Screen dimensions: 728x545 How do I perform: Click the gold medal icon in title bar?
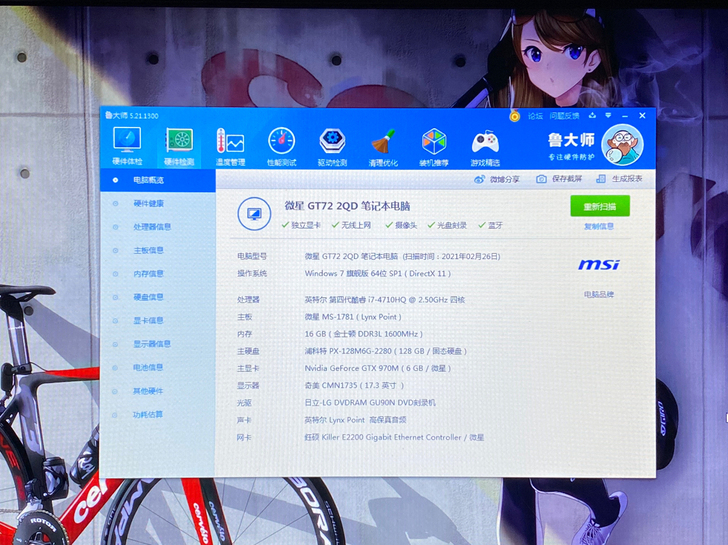coord(514,116)
